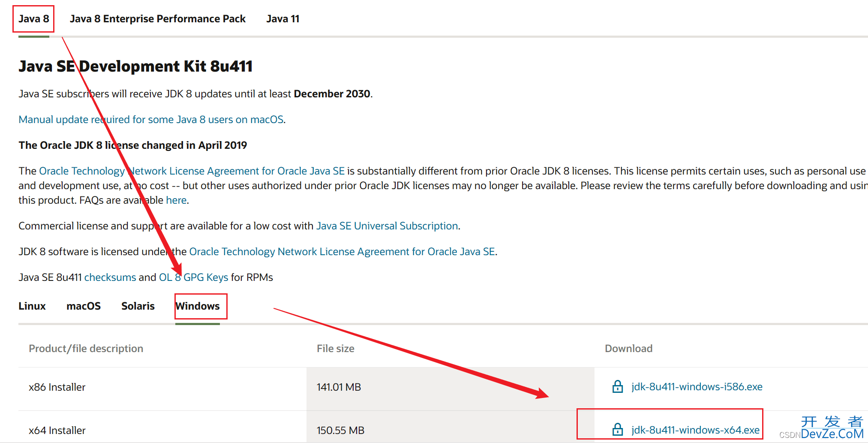Download jdk-8u411-windows-i586.exe

[697, 386]
